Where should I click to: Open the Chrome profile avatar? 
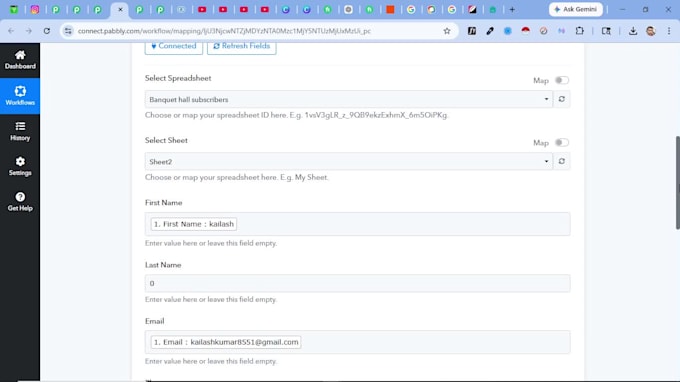[x=651, y=31]
